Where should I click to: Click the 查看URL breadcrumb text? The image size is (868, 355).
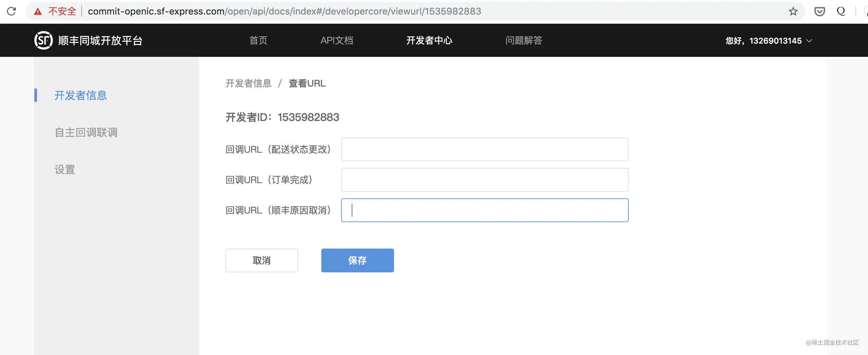point(307,83)
